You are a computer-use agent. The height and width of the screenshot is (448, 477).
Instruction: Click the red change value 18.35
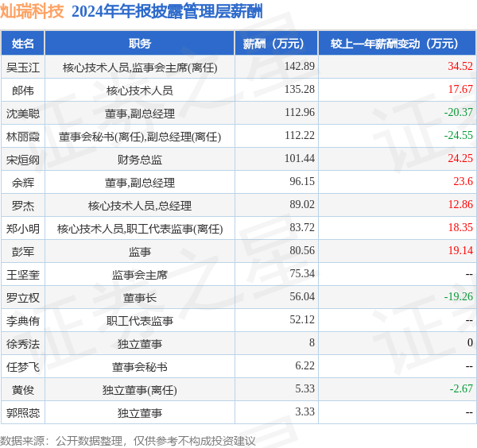click(x=460, y=227)
